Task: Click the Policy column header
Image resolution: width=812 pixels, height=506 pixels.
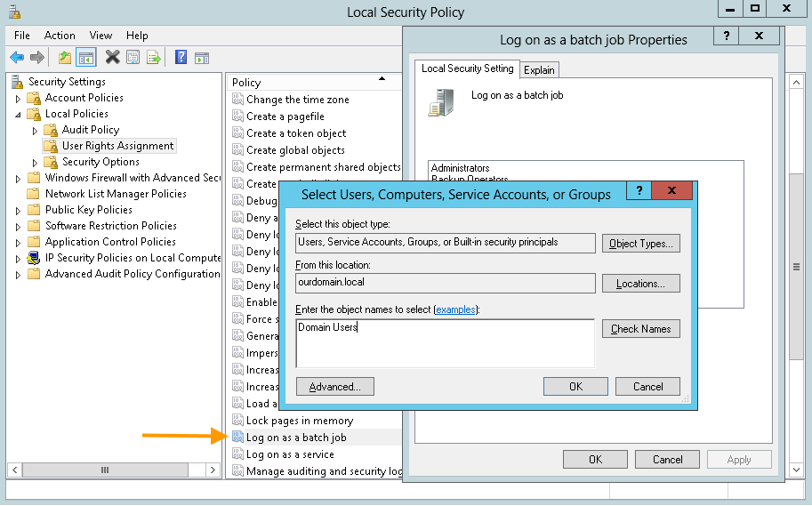Action: (314, 83)
